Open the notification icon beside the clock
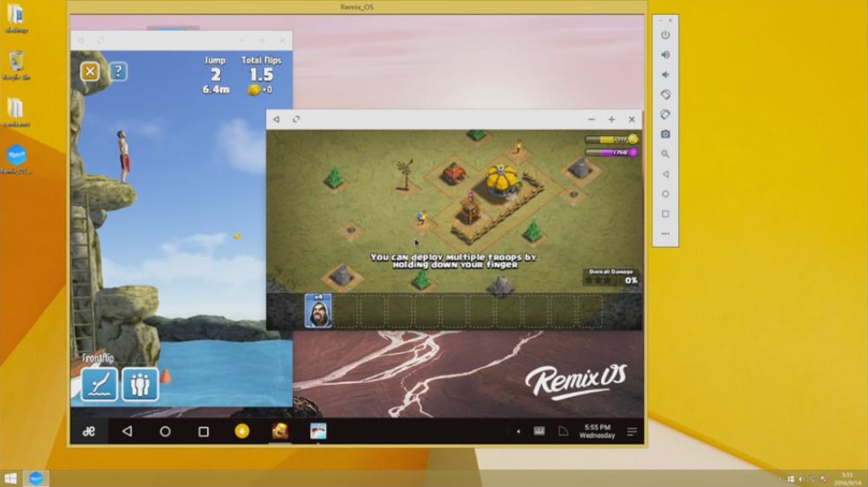 click(563, 431)
